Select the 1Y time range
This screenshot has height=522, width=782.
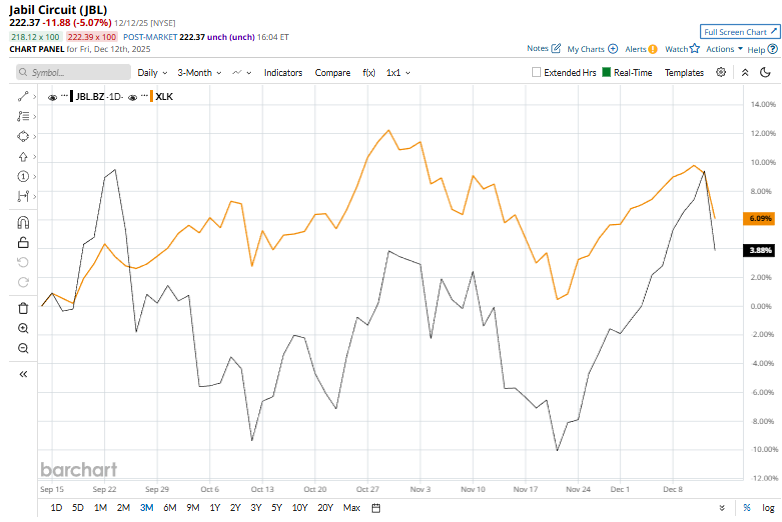click(x=215, y=508)
